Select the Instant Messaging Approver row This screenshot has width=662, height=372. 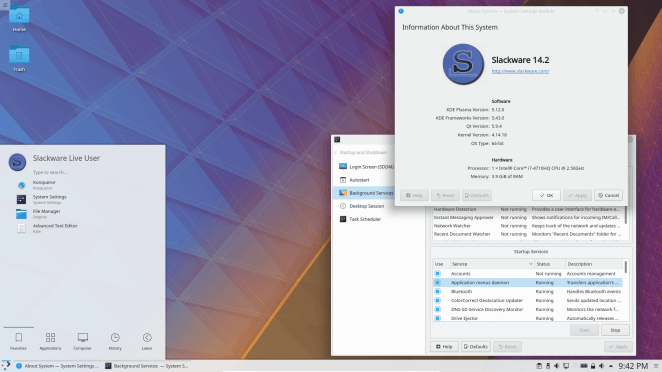pyautogui.click(x=527, y=217)
